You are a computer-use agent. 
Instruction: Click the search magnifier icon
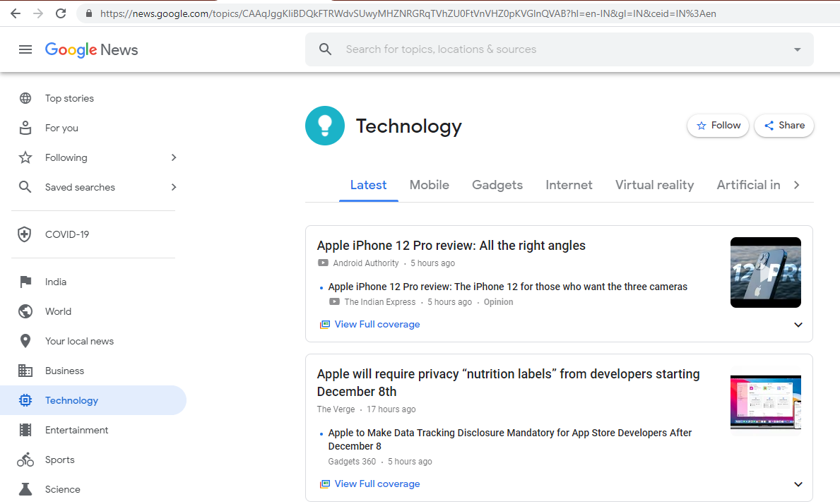[325, 49]
